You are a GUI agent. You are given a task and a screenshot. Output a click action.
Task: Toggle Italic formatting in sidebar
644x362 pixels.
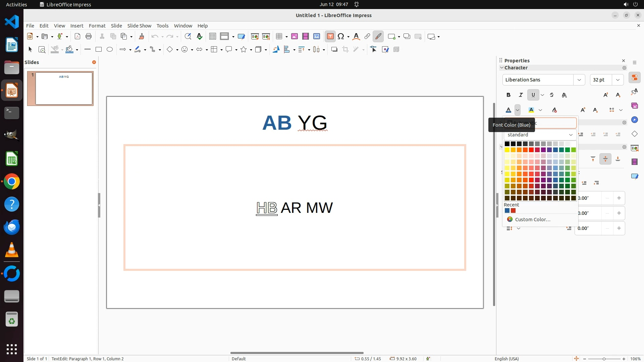521,95
